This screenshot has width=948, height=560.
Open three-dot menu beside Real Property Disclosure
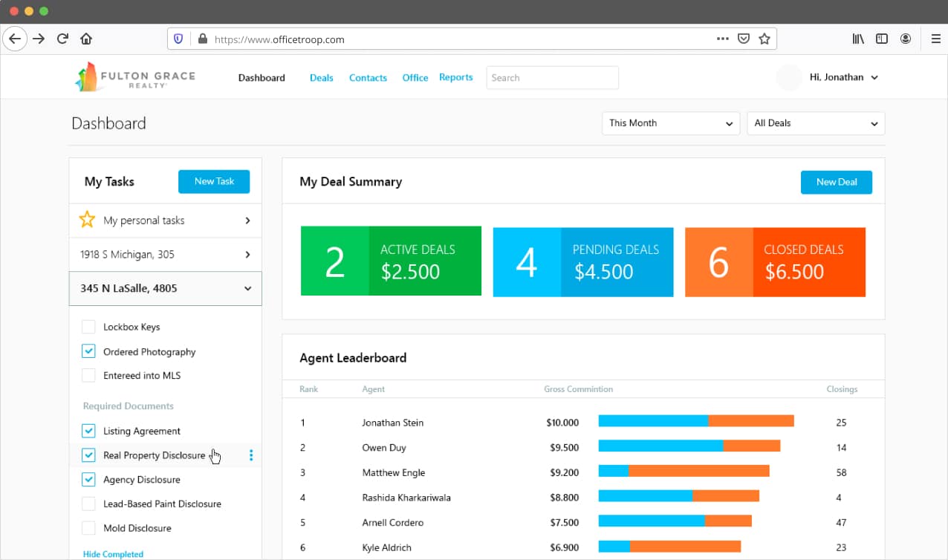tap(251, 455)
